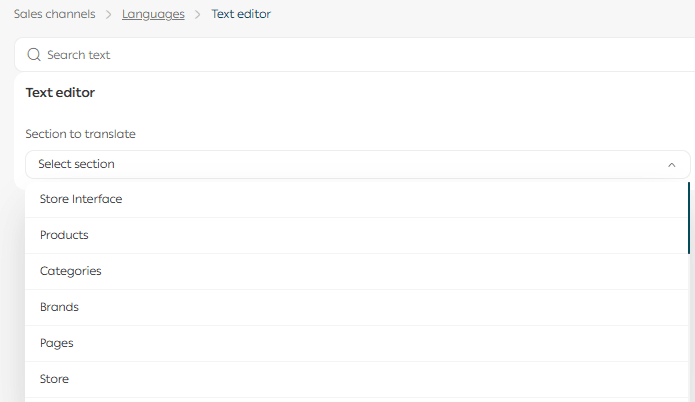Click the Section to translate label
695x402 pixels.
80,134
